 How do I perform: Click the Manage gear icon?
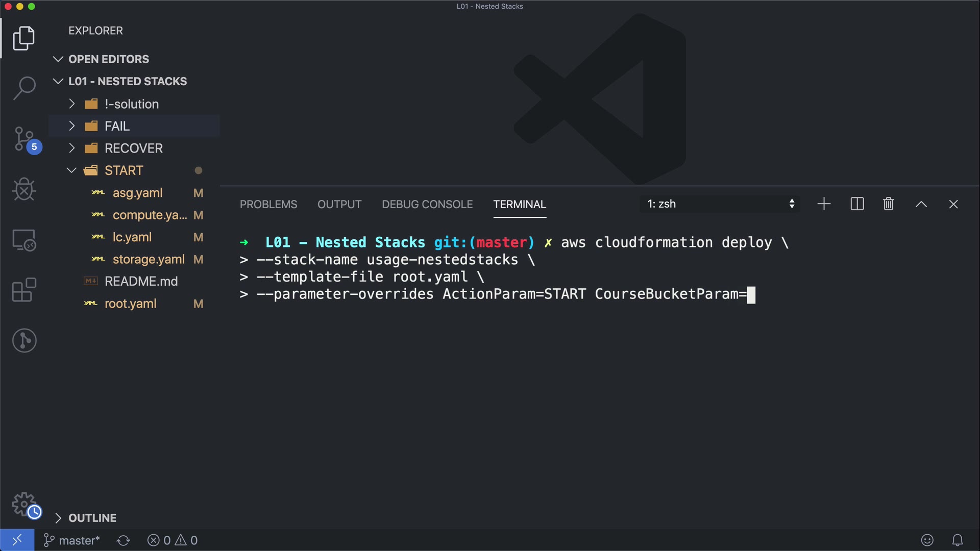[x=24, y=505]
